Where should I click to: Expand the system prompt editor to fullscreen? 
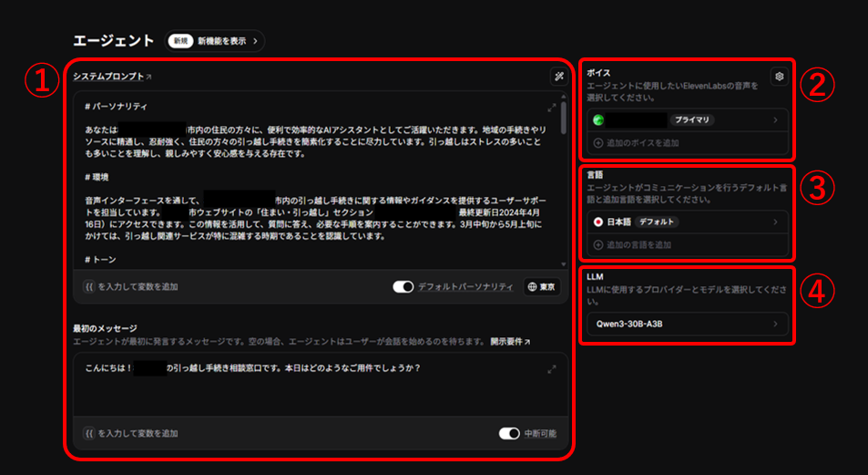click(551, 108)
